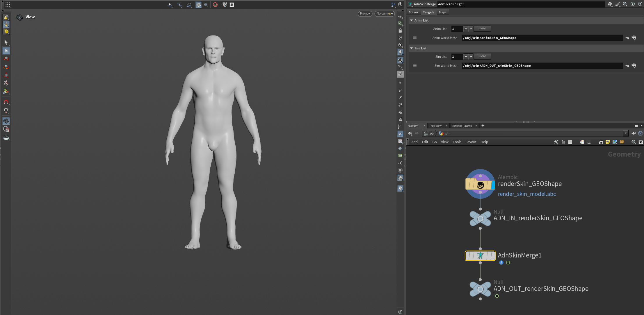Collapse the Anim List section
Viewport: 644px width, 315px height.
pyautogui.click(x=412, y=20)
